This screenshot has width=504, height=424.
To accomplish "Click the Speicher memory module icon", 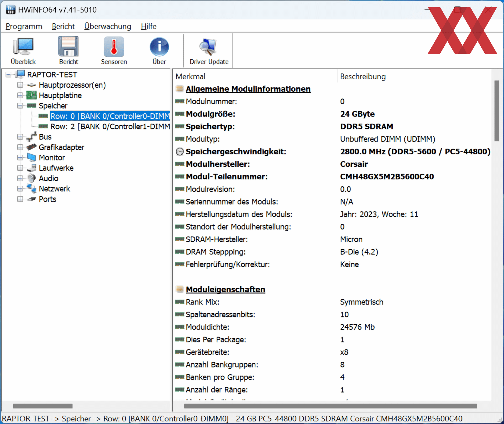I will click(x=31, y=106).
